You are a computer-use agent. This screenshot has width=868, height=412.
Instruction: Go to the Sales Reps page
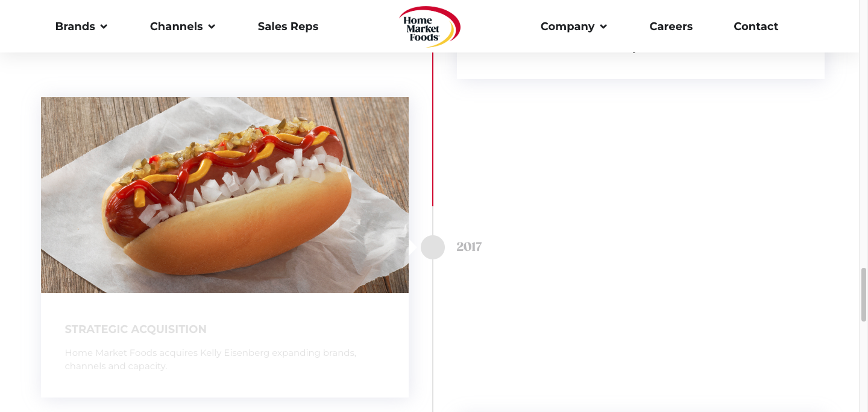pyautogui.click(x=288, y=27)
